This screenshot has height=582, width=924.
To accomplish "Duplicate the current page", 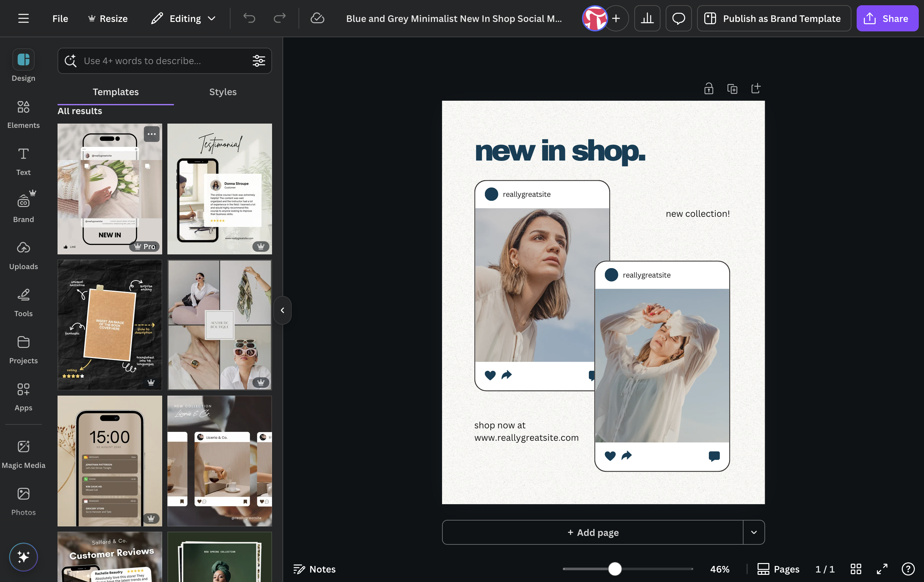I will pyautogui.click(x=732, y=89).
